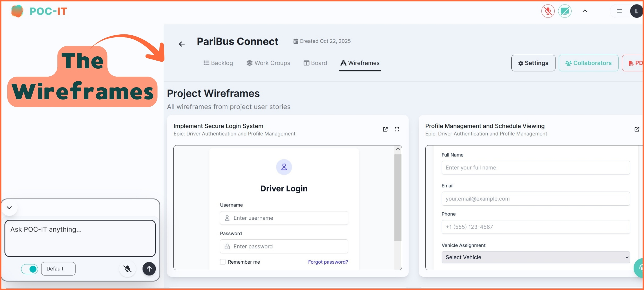Click the screen share icon in the header
The height and width of the screenshot is (290, 644).
click(565, 11)
